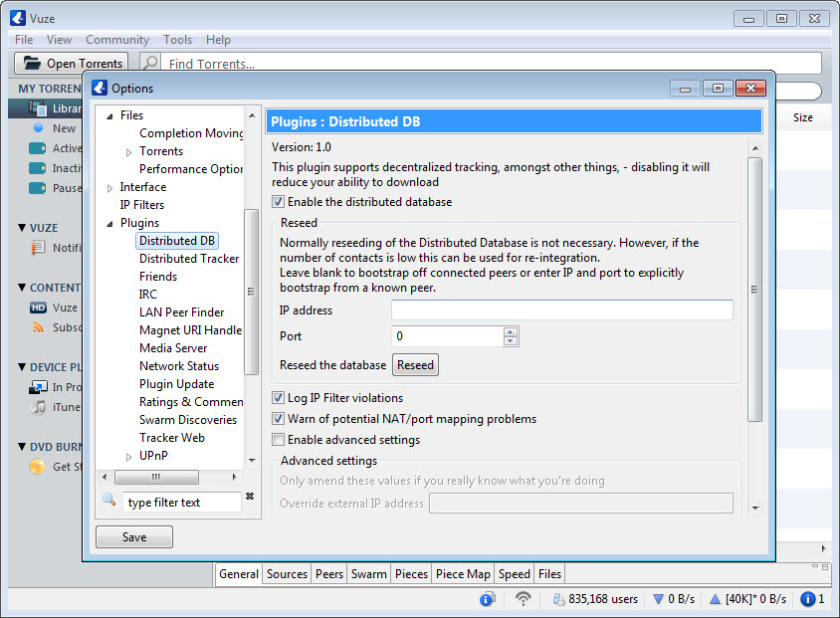Open the Help menu
Viewport: 840px width, 618px height.
[x=218, y=40]
